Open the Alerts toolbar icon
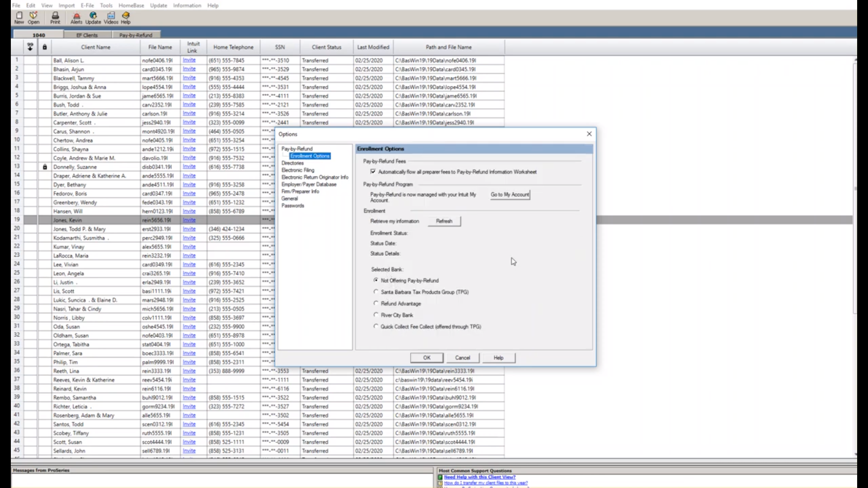This screenshot has height=488, width=868. 76,18
